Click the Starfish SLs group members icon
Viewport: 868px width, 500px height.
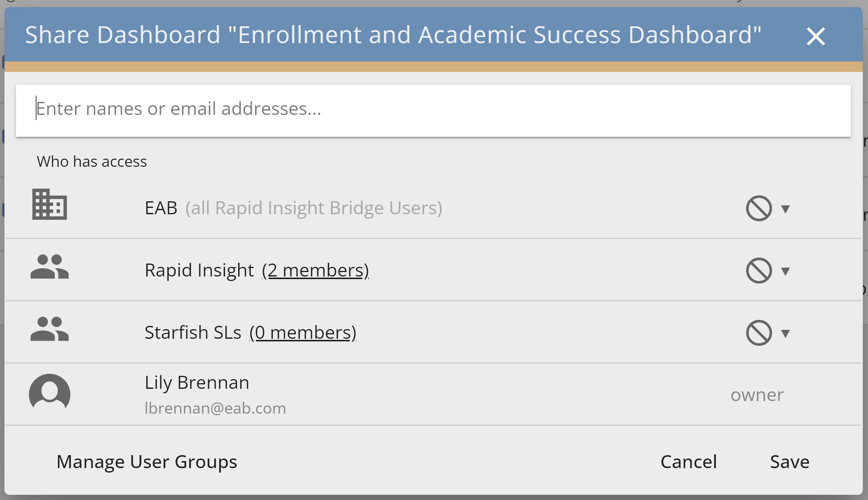pos(49,331)
